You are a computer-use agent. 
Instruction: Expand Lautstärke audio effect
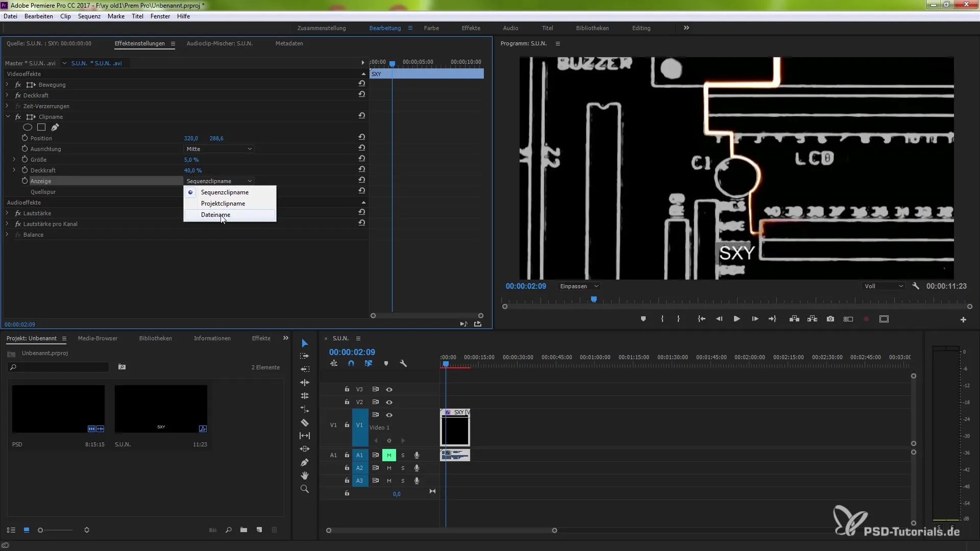point(7,213)
